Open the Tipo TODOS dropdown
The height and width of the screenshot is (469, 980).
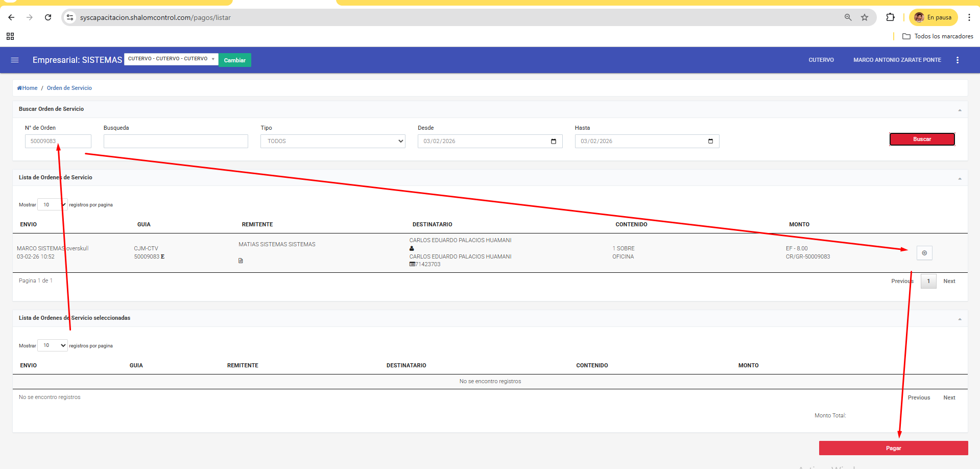[332, 142]
